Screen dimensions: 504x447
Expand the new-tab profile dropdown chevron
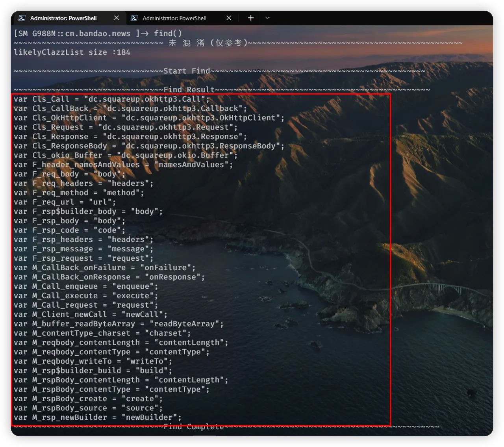[267, 18]
